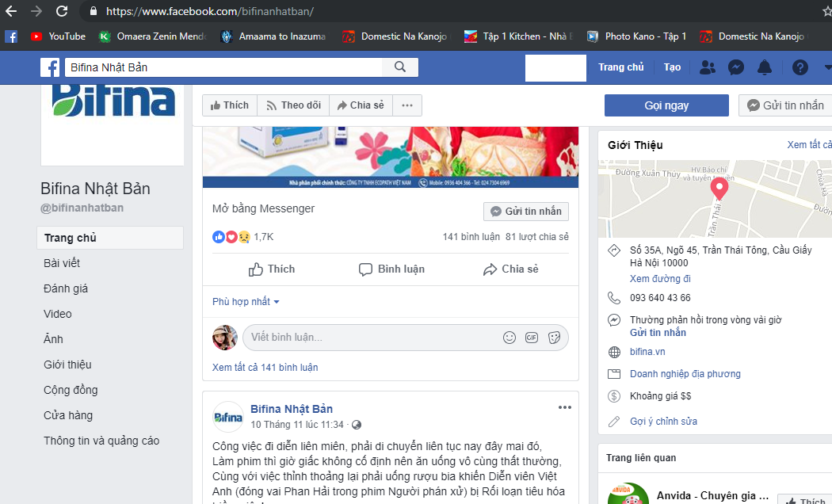Click the search magnifier icon
The height and width of the screenshot is (504, 832).
point(400,67)
